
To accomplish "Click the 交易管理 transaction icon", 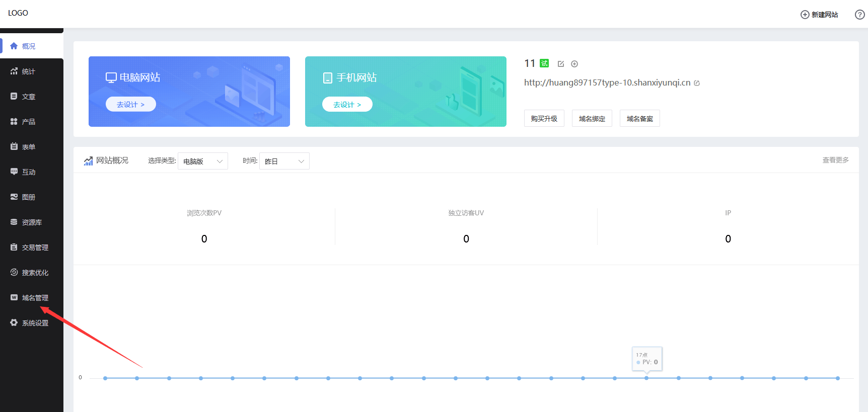I will pos(14,247).
